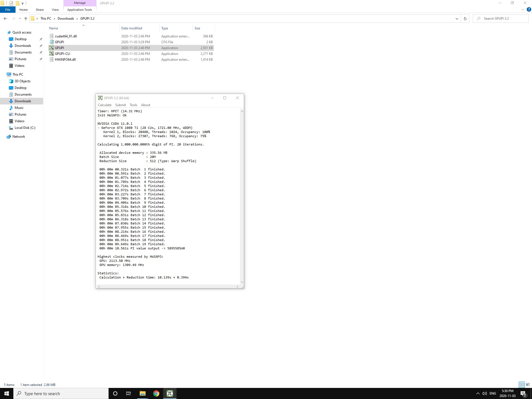Open Explorer help icon
The height and width of the screenshot is (399, 532).
click(529, 9)
